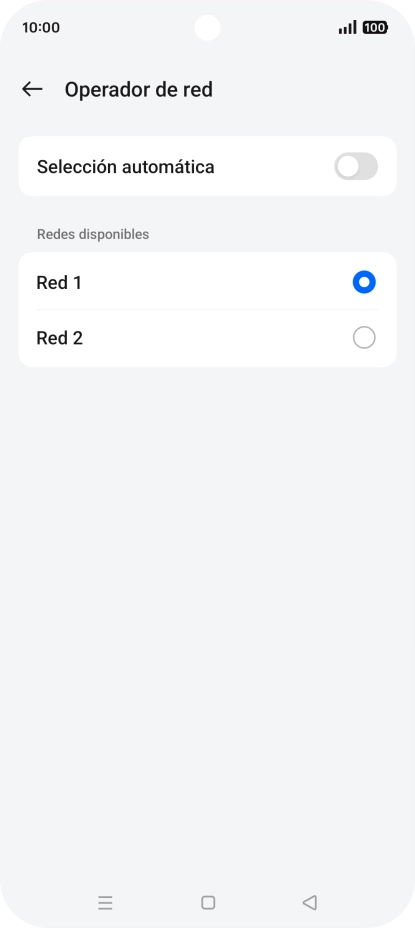This screenshot has width=415, height=928.
Task: Choose the Red 1 network label
Action: point(59,283)
